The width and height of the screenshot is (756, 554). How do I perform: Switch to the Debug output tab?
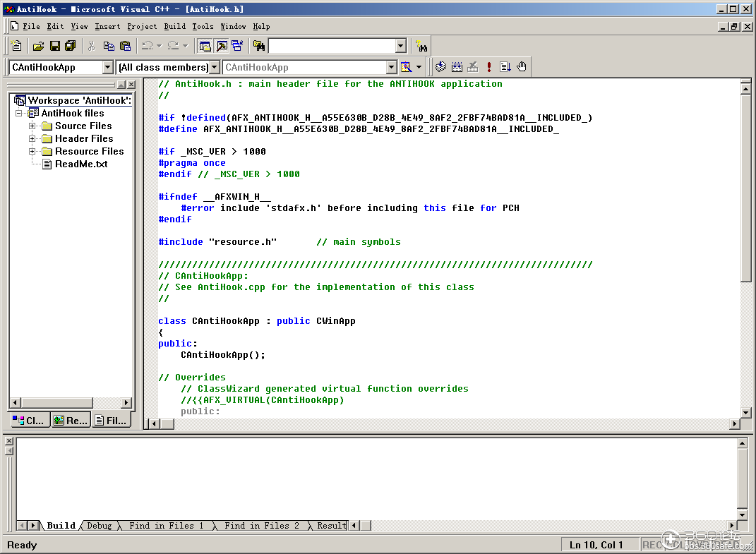coord(99,526)
